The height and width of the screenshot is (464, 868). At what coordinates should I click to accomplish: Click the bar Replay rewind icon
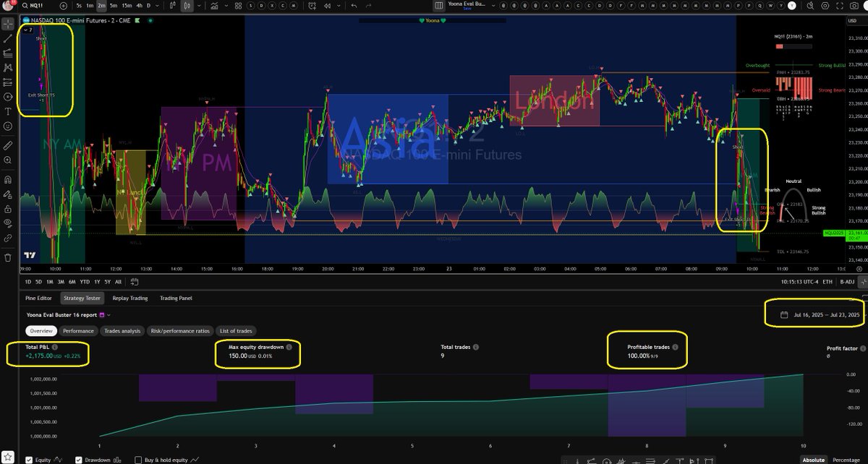coord(327,6)
